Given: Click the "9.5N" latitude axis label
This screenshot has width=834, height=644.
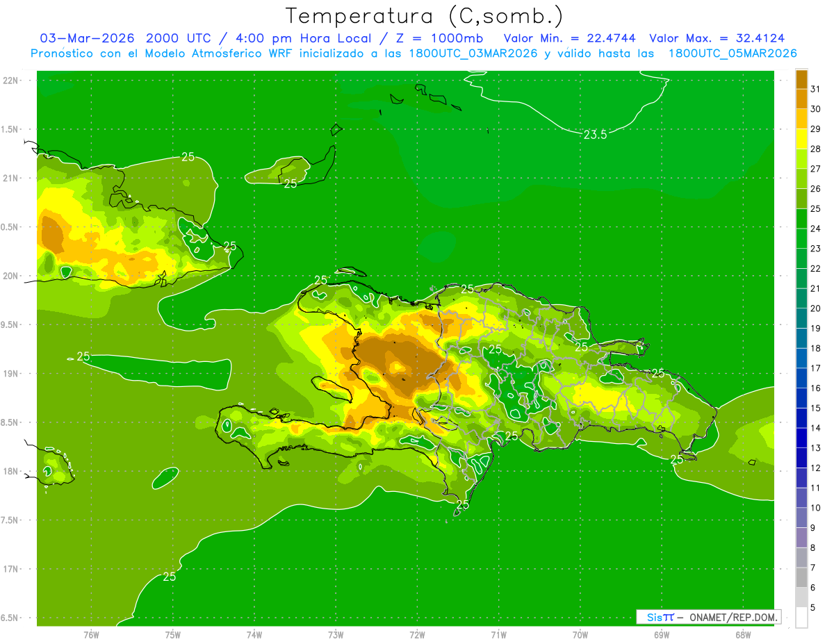Looking at the screenshot, I should click(x=10, y=325).
